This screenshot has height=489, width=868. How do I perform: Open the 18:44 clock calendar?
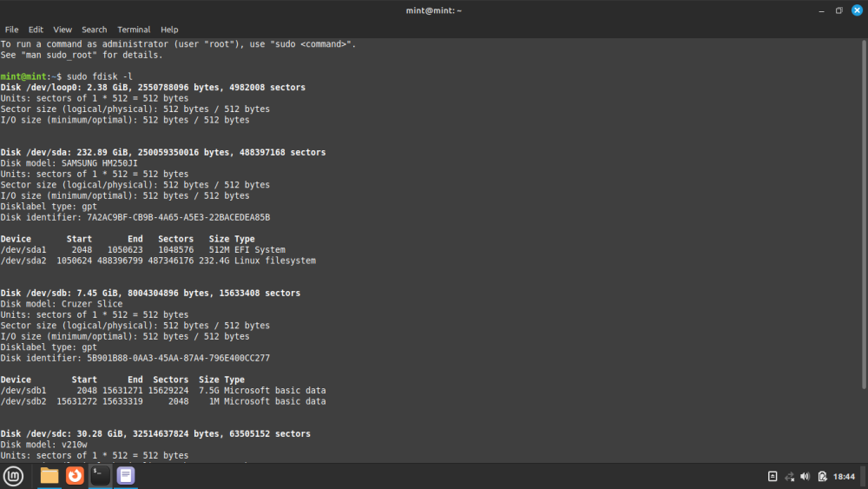(844, 476)
